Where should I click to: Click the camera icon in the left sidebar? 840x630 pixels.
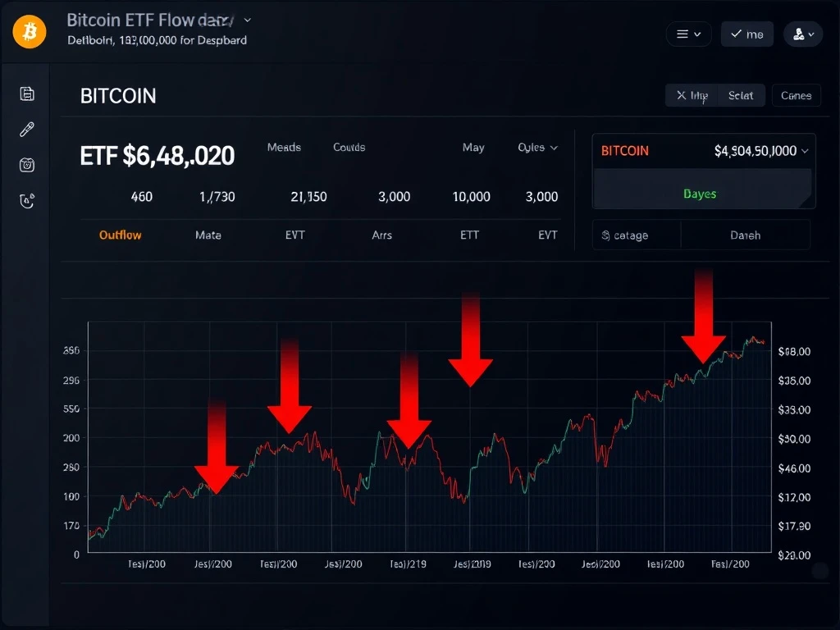coord(27,165)
